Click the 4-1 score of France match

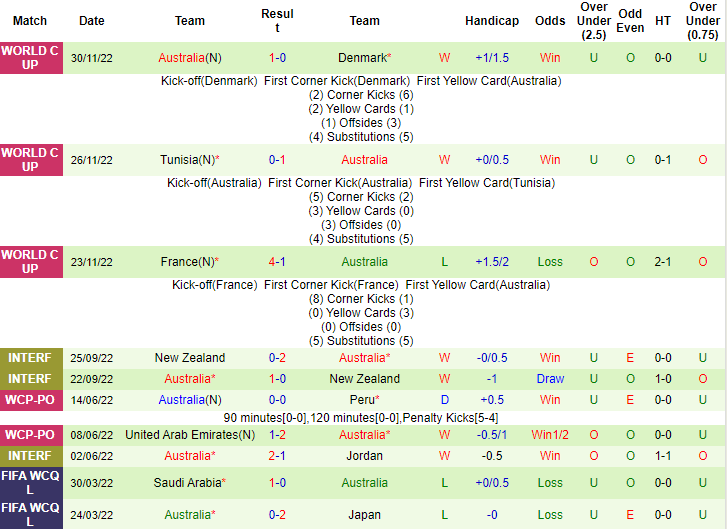click(x=277, y=262)
